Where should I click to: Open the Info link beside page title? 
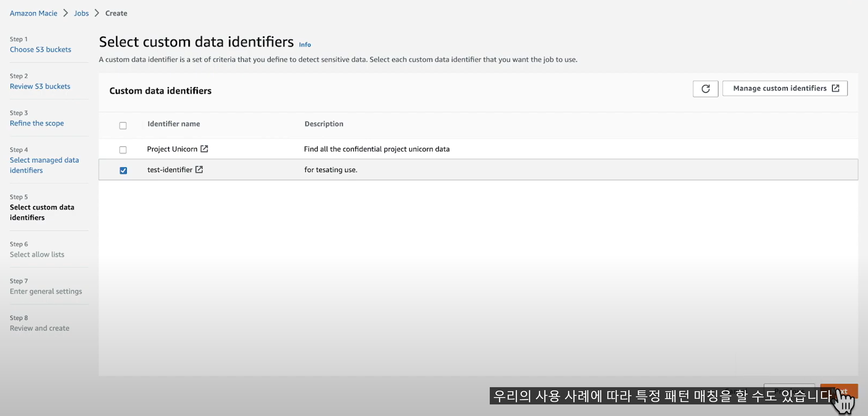coord(305,44)
